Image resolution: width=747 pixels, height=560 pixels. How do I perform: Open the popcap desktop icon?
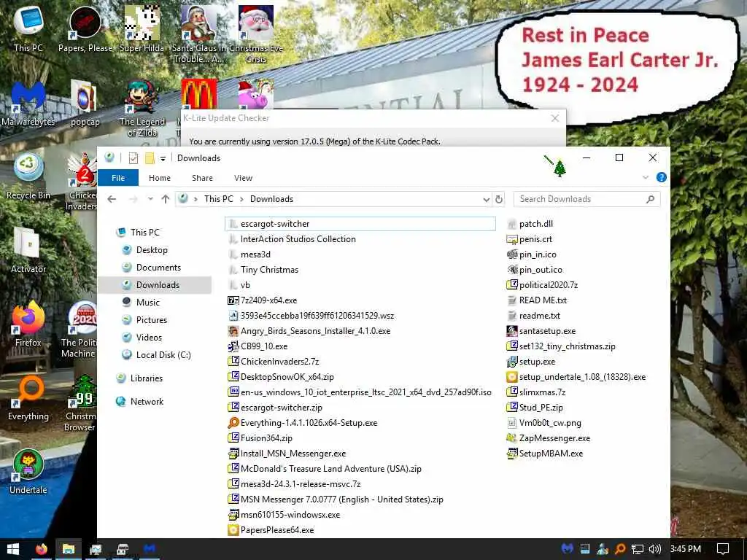pyautogui.click(x=85, y=104)
